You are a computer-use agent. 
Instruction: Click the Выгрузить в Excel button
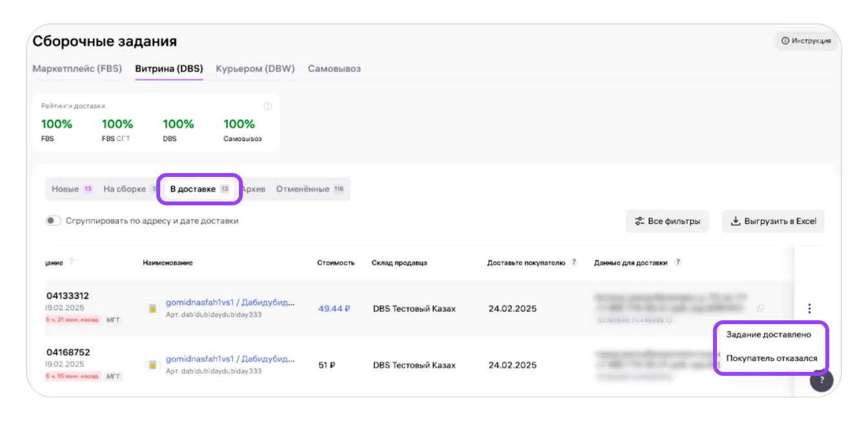[773, 221]
